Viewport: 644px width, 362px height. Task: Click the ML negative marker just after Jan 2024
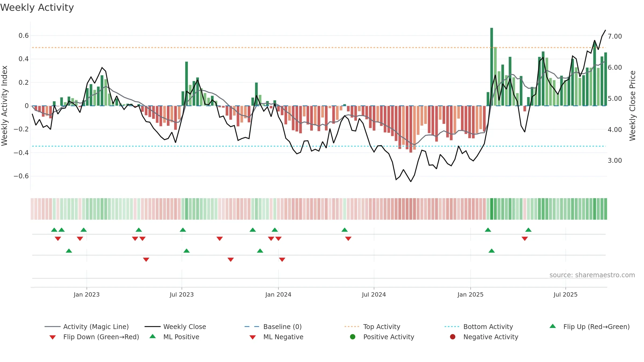[x=282, y=260]
